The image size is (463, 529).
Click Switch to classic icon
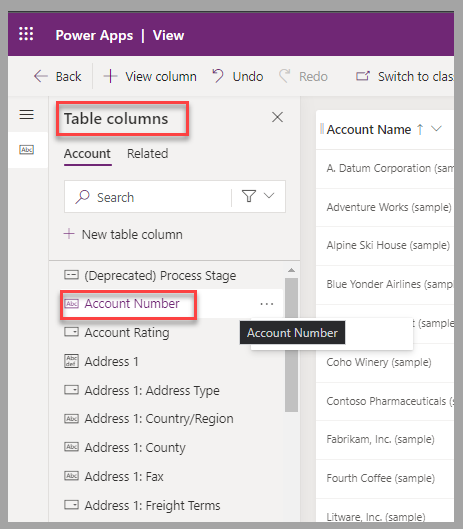[x=363, y=76]
